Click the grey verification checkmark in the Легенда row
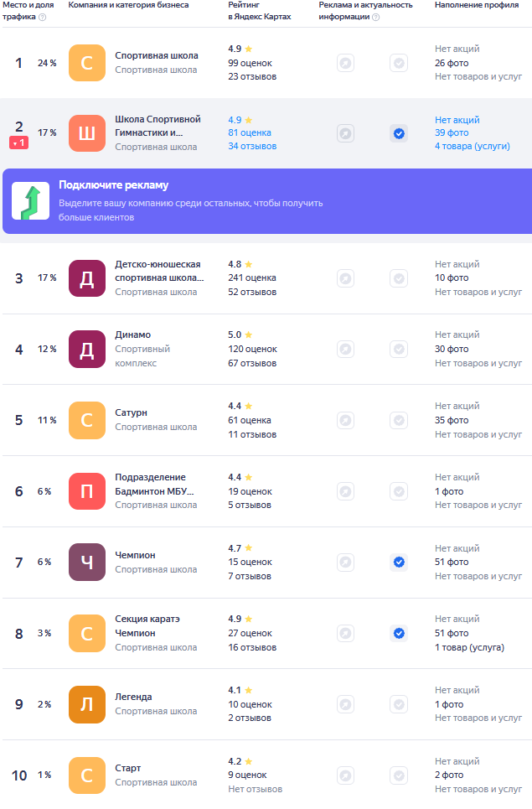Viewport: 532px width, 809px height. (399, 704)
